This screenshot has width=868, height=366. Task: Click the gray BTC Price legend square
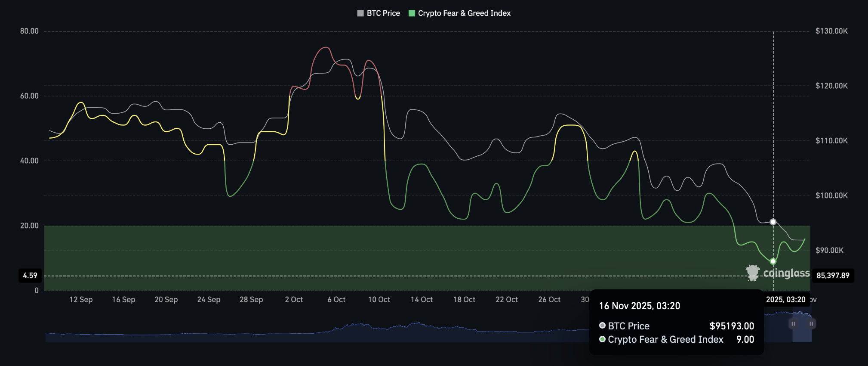360,13
